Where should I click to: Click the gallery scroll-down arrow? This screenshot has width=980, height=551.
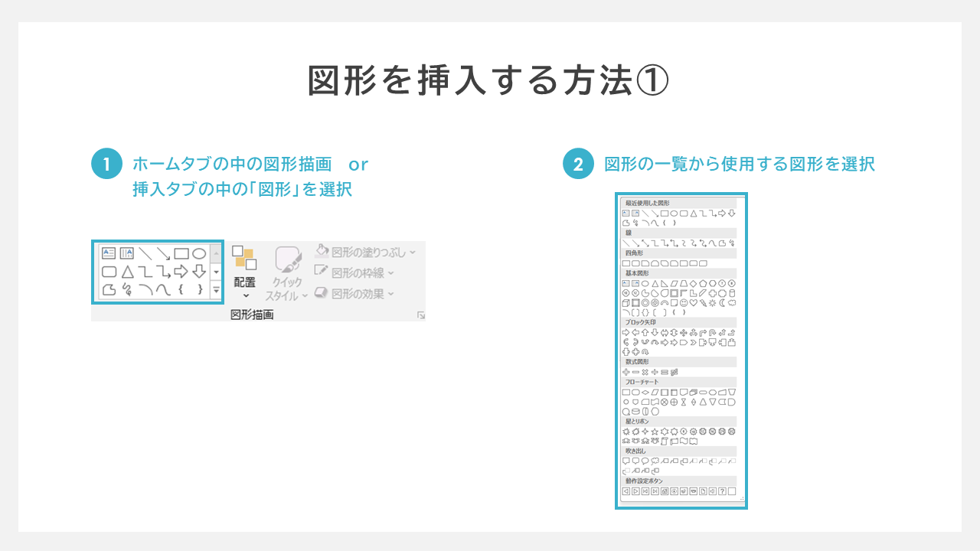216,272
